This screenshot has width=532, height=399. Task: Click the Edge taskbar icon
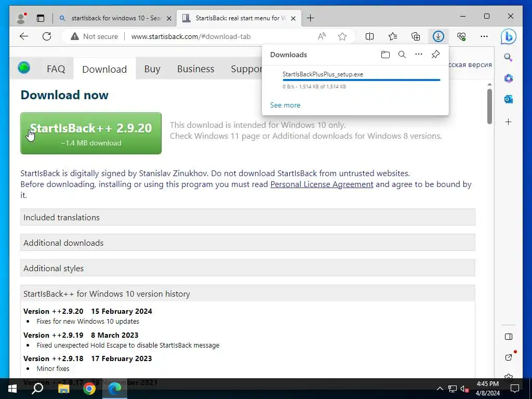115,389
